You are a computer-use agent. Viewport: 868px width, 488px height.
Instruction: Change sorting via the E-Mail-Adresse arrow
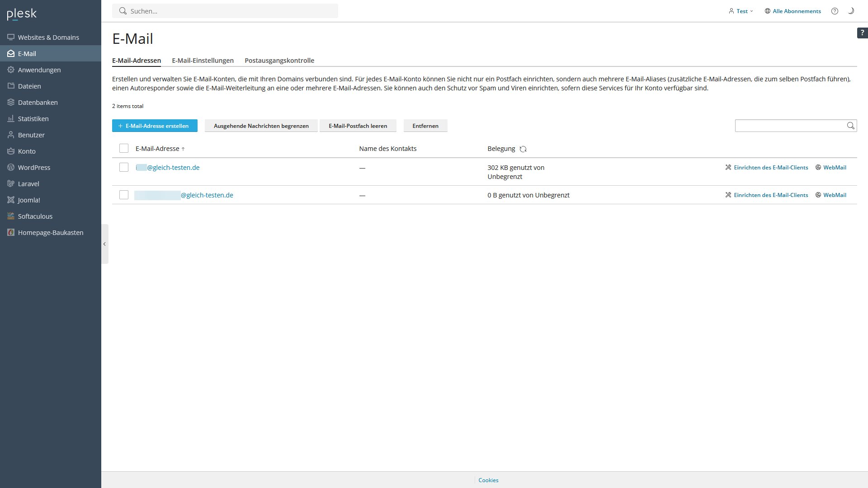tap(184, 148)
